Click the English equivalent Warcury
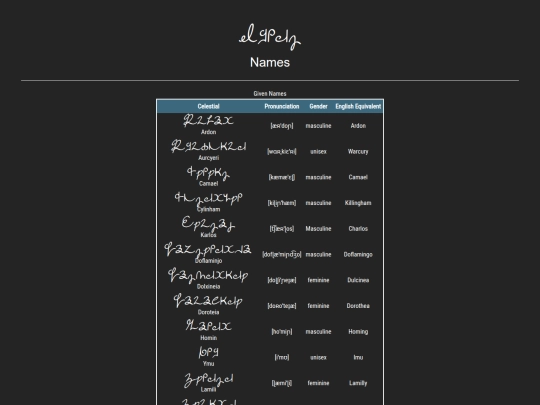 pos(358,152)
